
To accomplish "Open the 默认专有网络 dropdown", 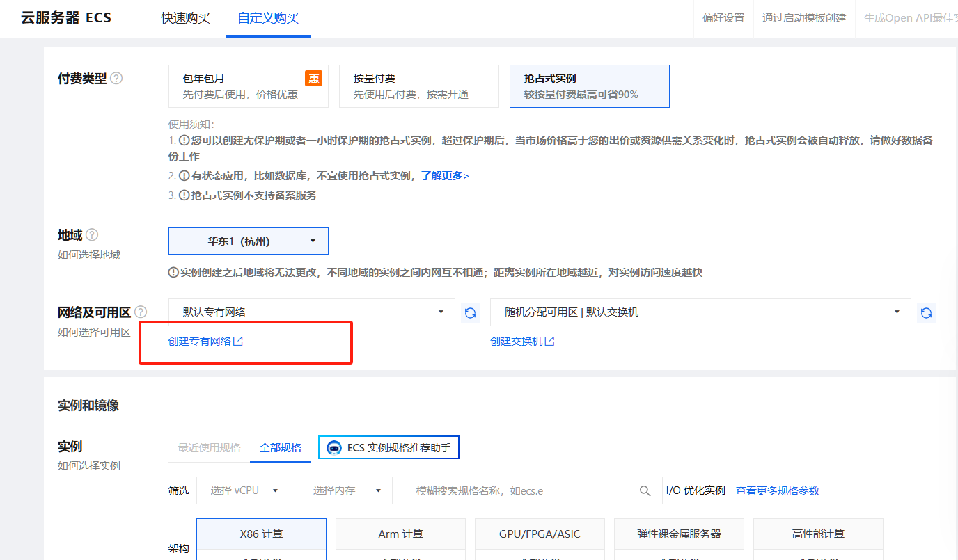I will click(312, 312).
